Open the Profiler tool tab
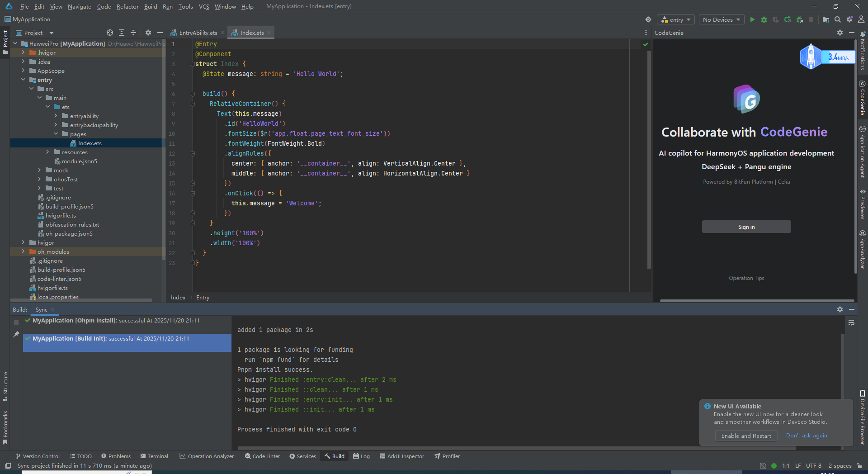868x474 pixels. coord(447,456)
